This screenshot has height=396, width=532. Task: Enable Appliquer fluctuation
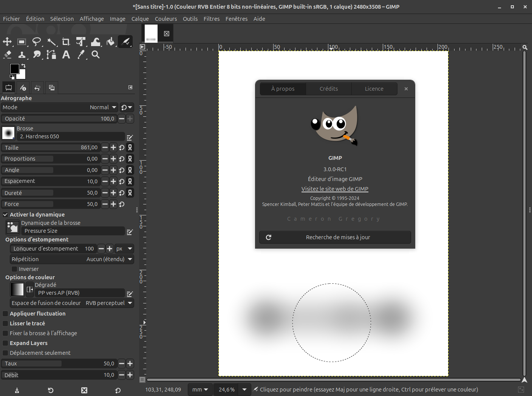click(x=5, y=314)
